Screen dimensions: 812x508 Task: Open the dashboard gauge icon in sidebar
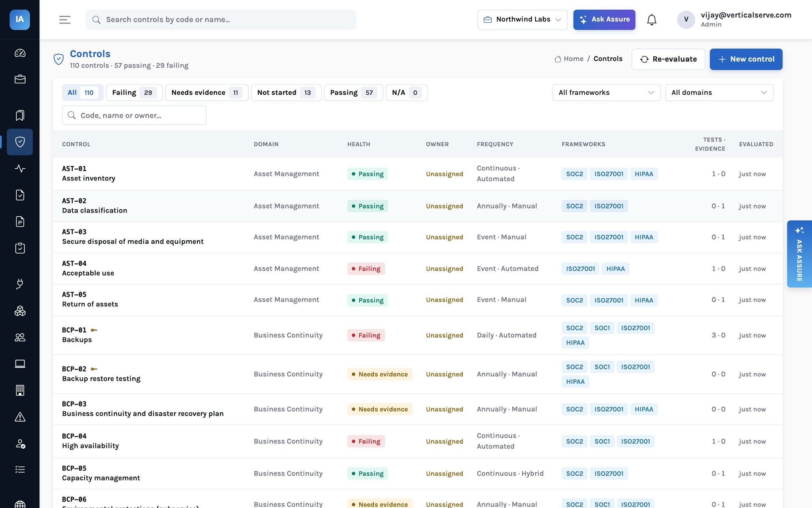point(20,53)
